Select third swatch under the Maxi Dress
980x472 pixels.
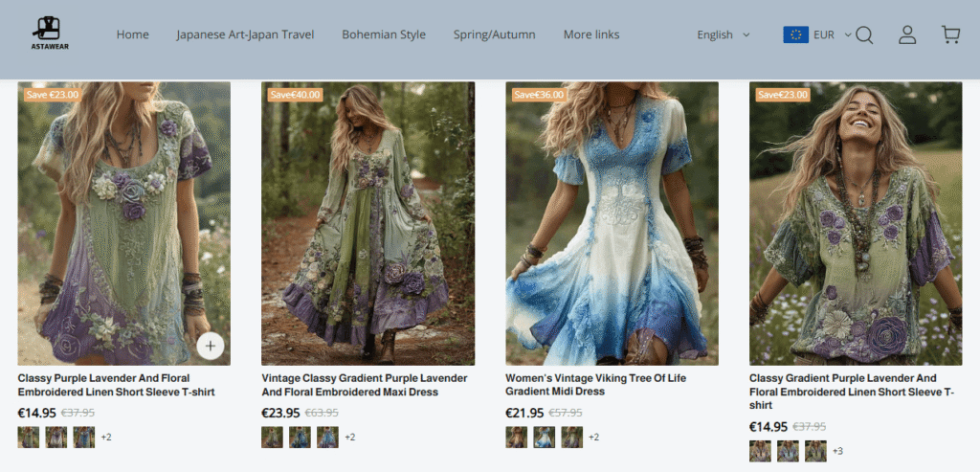327,437
